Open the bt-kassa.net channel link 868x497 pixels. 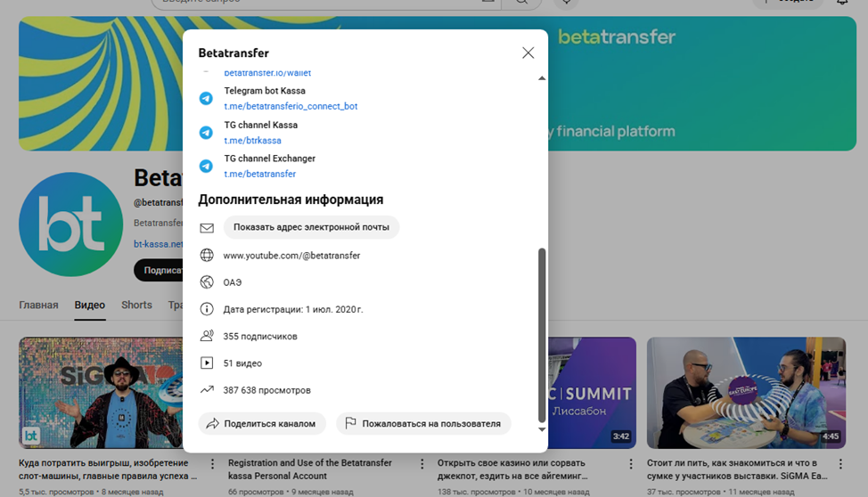[159, 244]
